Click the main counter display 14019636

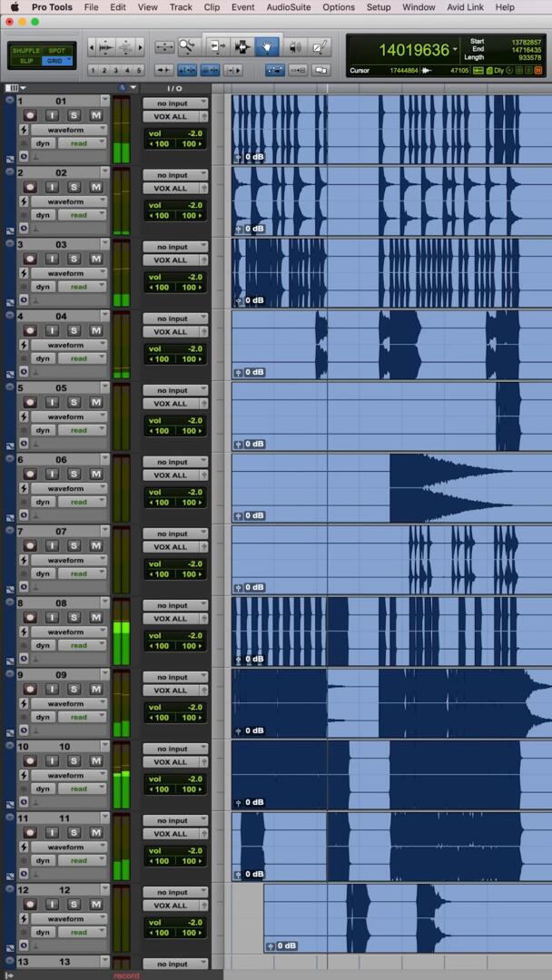pyautogui.click(x=414, y=51)
